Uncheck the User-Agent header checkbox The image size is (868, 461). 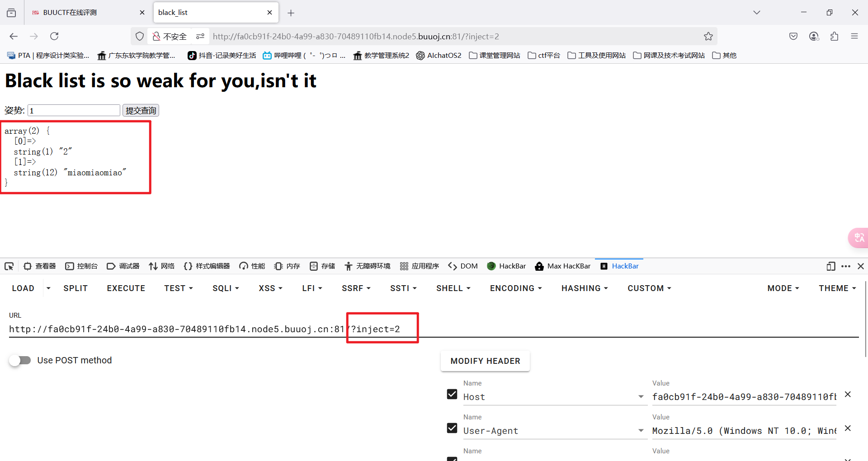(452, 428)
